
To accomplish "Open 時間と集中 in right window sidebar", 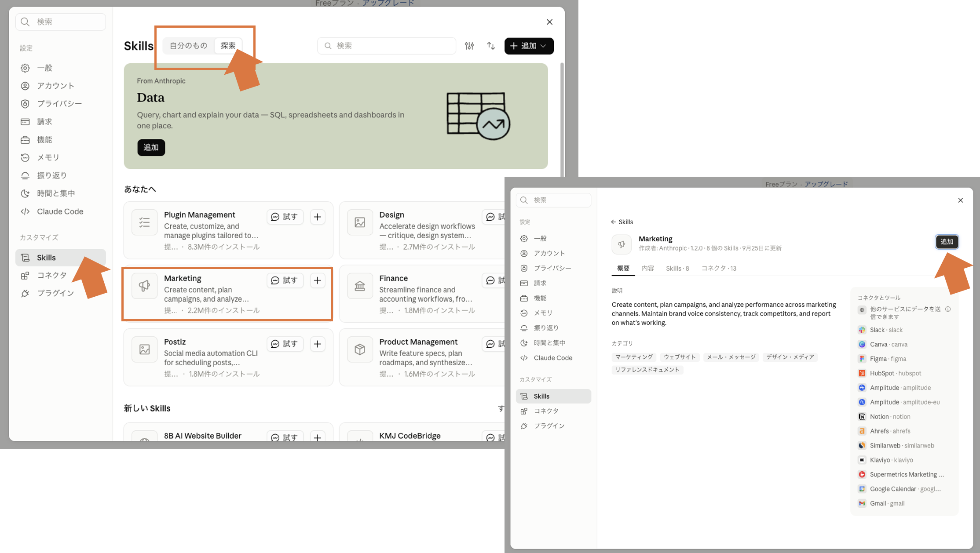I will click(553, 343).
